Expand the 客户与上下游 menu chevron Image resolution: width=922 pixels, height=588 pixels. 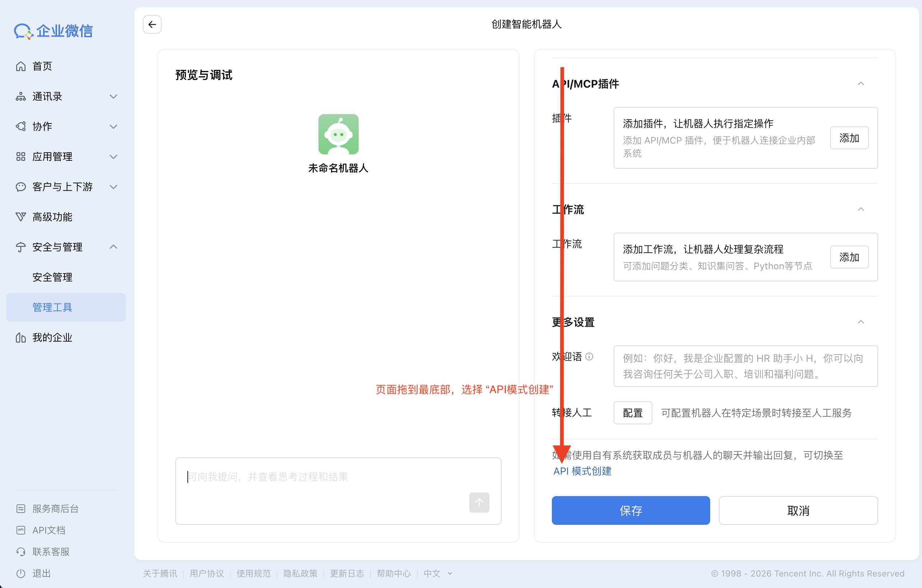tap(113, 187)
